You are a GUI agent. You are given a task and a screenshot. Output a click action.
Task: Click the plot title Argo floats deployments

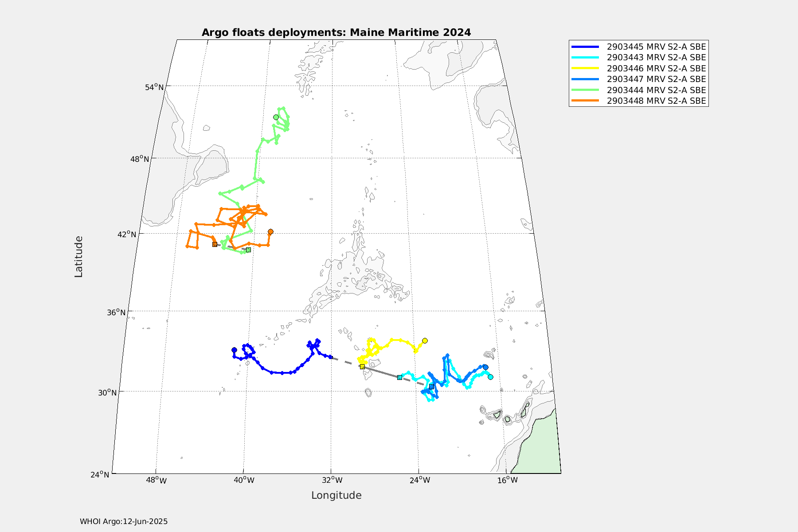pyautogui.click(x=336, y=32)
